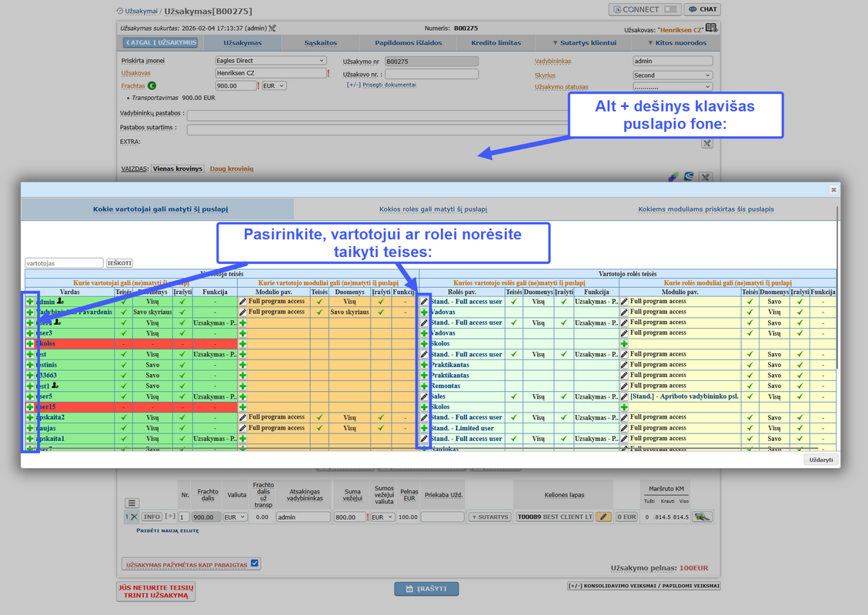Expand the SUTARTYS dropdown button

489,517
